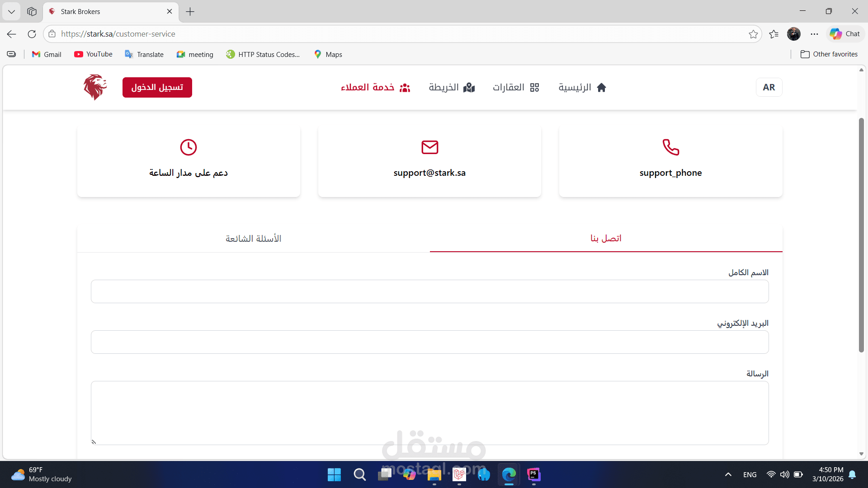Open the Copilot Chat button
Image resolution: width=868 pixels, height=488 pixels.
coord(845,34)
